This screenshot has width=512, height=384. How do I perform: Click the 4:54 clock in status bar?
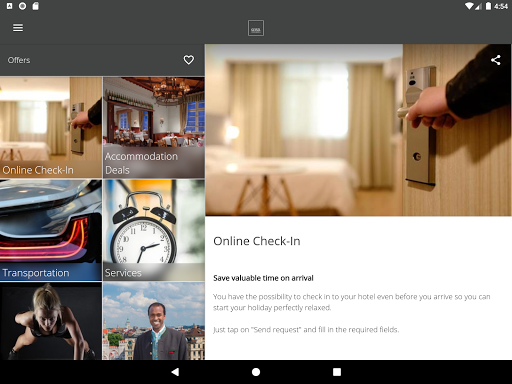tap(501, 6)
